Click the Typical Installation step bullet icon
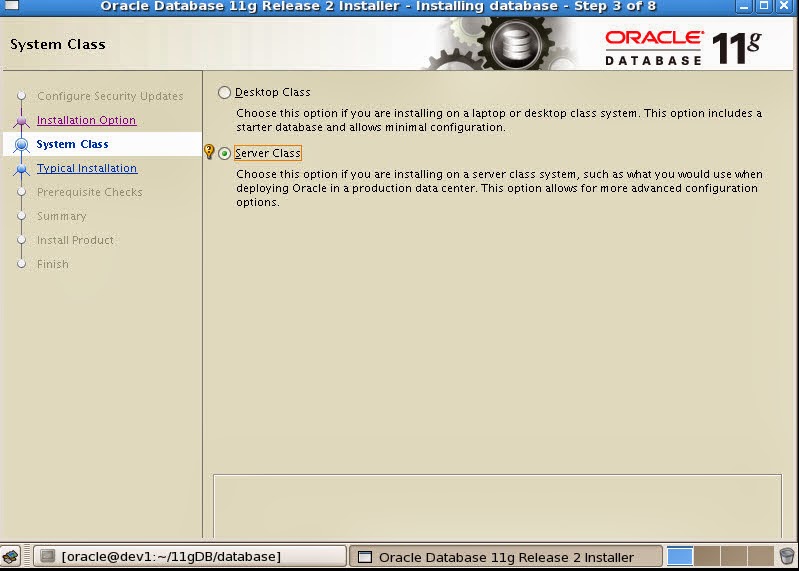Viewport: 799px width, 571px height. point(21,169)
